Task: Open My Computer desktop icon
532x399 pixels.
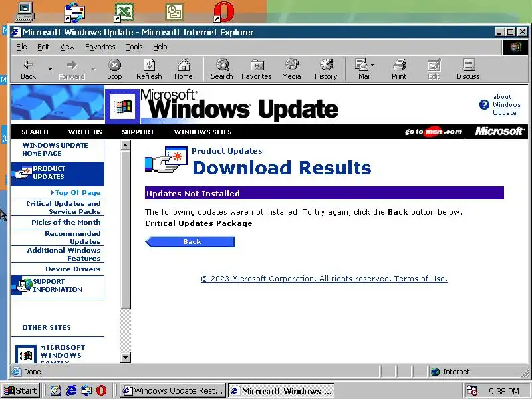Action: [25, 11]
